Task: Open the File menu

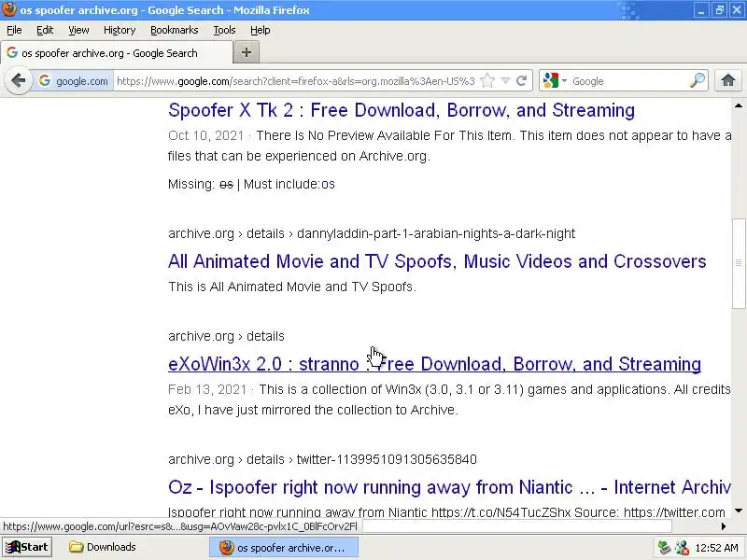Action: click(x=14, y=30)
